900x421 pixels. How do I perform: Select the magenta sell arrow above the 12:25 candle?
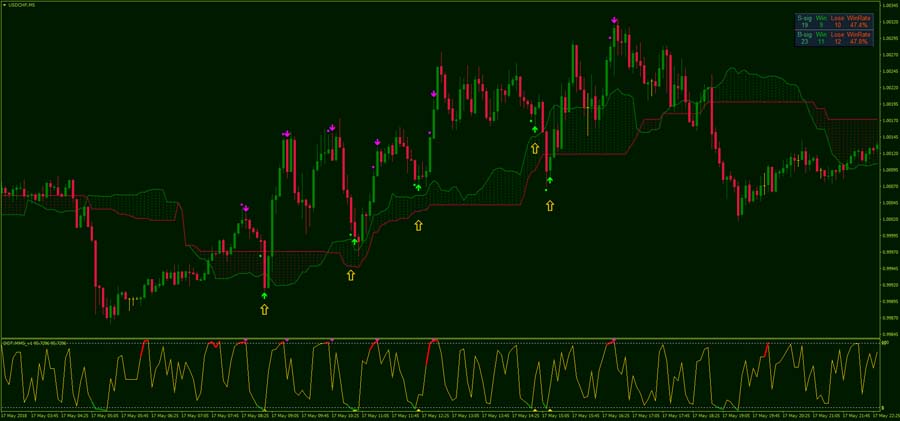(434, 94)
